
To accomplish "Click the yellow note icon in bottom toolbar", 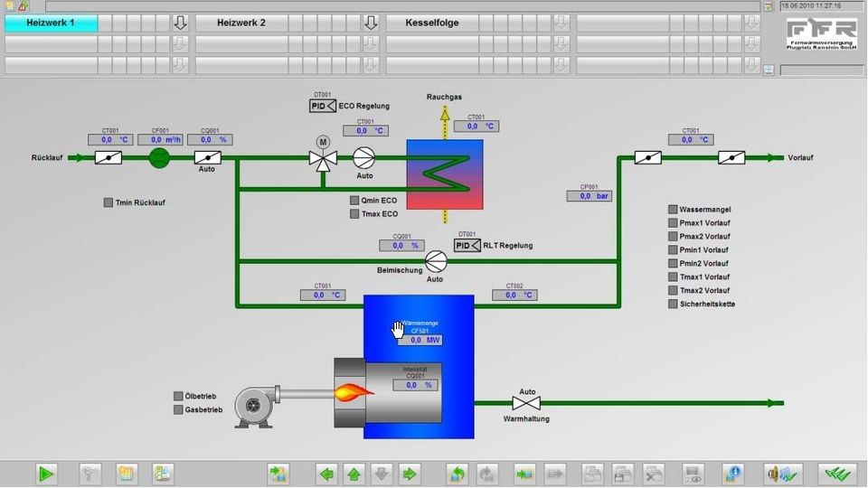I will [x=127, y=474].
